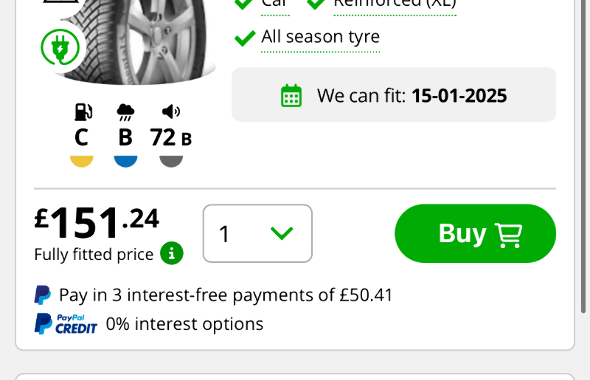Screen dimensions: 590x380
Task: Click the blue wet grip B swatch
Action: click(126, 161)
